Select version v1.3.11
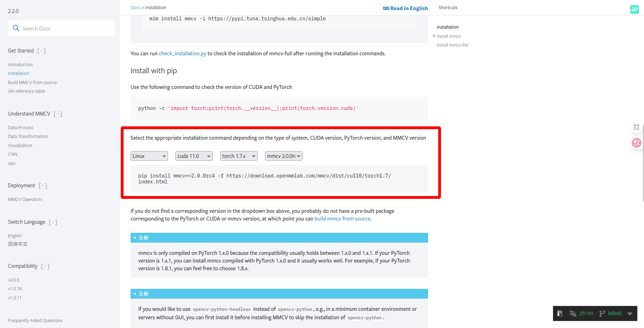The height and width of the screenshot is (328, 644). (15, 298)
